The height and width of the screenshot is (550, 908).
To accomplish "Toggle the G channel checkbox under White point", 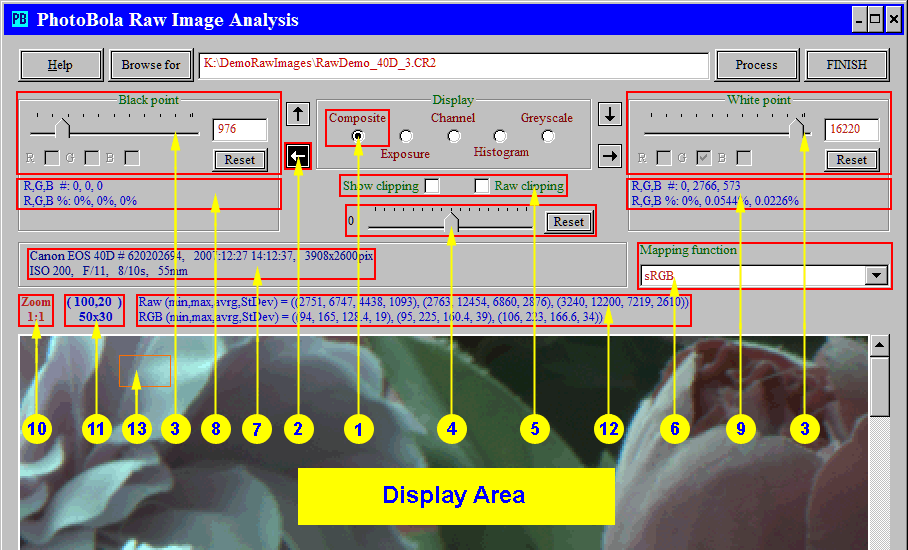I will 704,157.
